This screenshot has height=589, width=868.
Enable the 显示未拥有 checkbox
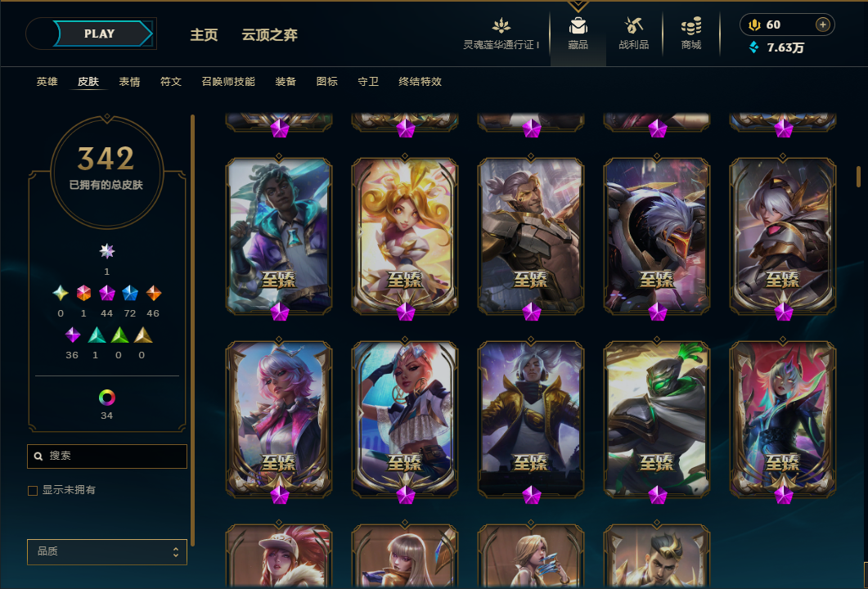33,491
